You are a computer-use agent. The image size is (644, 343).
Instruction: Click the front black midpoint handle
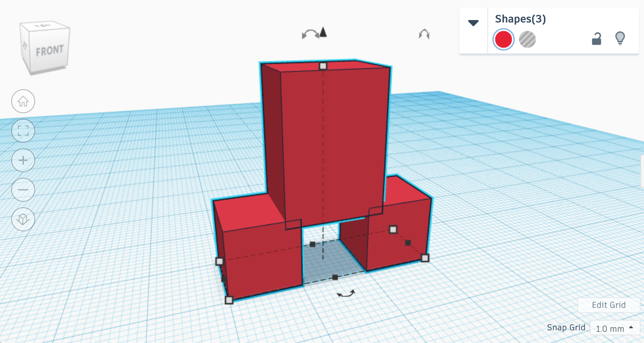pos(335,277)
